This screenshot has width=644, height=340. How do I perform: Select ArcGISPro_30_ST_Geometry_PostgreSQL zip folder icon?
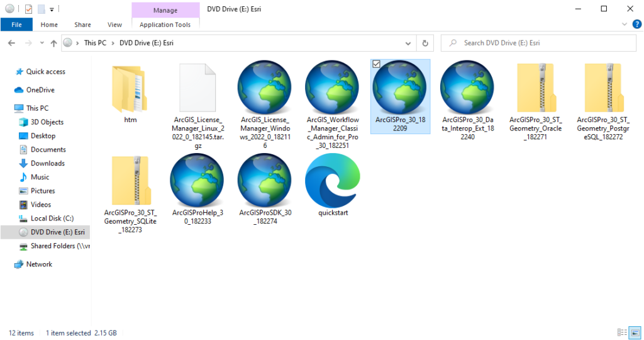(603, 88)
